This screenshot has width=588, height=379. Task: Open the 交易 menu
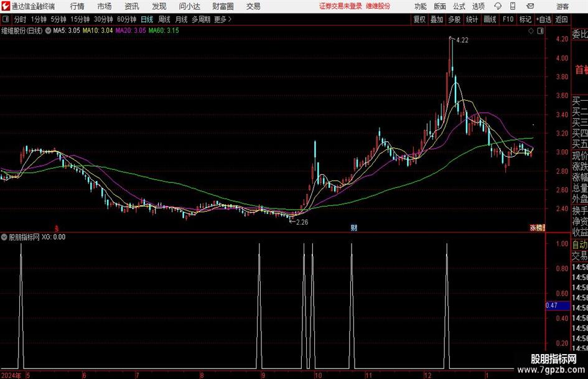[253, 6]
